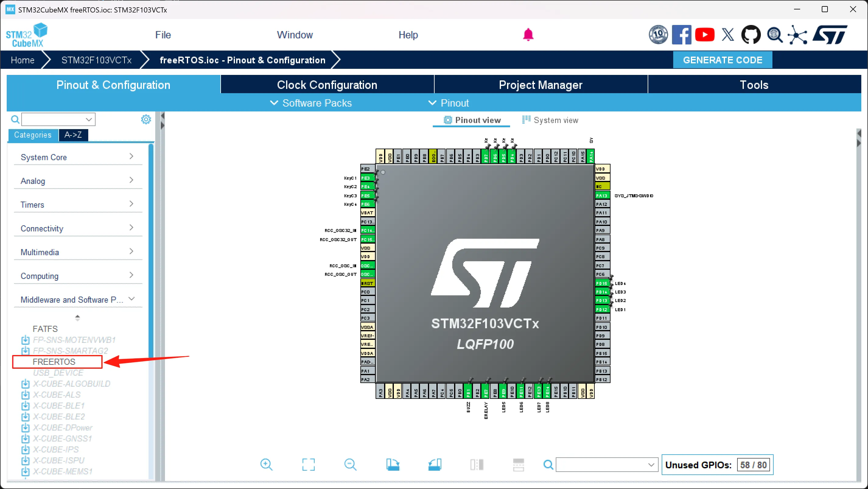
Task: Open category settings gear icon
Action: [x=146, y=119]
